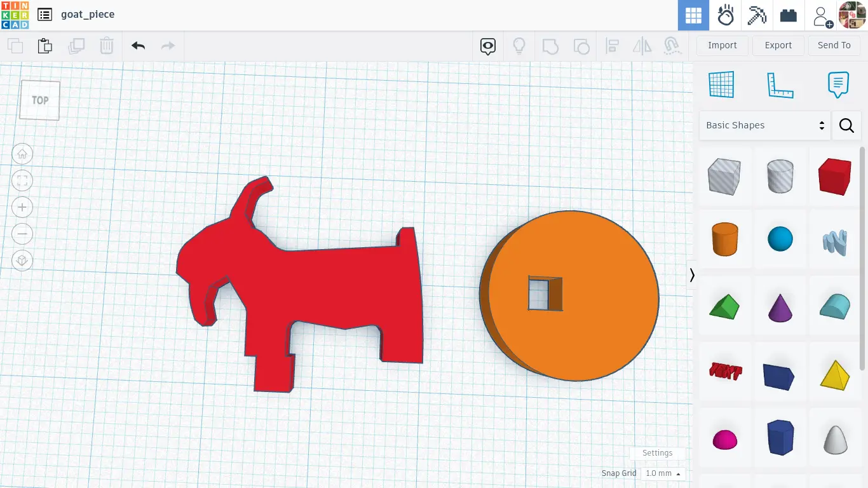The height and width of the screenshot is (488, 868).
Task: Collapse the shapes panel with chevron
Action: tap(692, 274)
